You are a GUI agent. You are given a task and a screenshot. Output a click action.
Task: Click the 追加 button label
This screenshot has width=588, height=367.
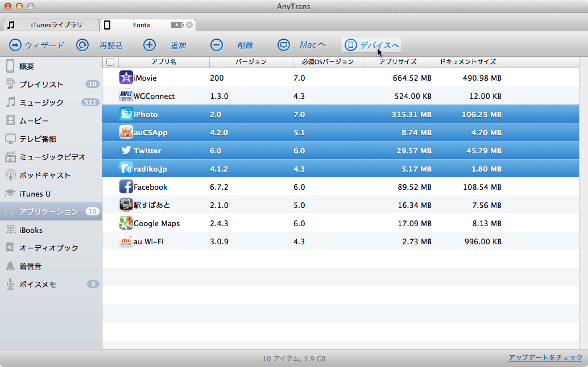tap(178, 45)
